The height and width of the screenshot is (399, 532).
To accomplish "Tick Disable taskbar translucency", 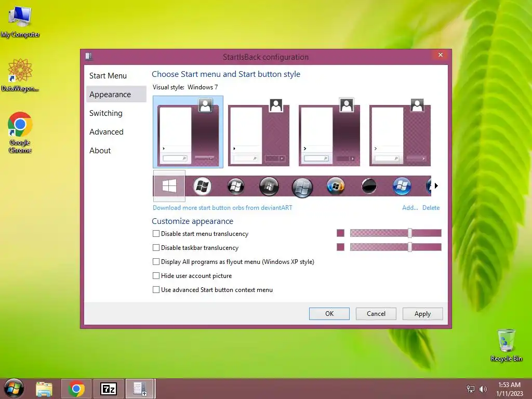I will click(156, 248).
